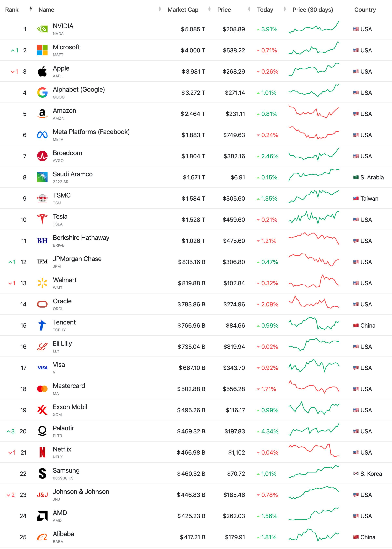This screenshot has width=392, height=549.
Task: Click the NVIDIA logo icon
Action: 42,29
